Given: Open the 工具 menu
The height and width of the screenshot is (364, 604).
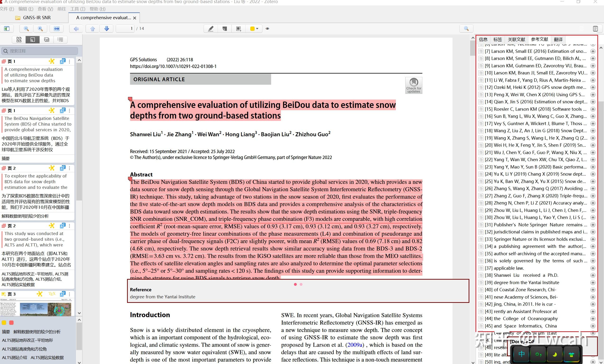Looking at the screenshot, I should point(78,9).
